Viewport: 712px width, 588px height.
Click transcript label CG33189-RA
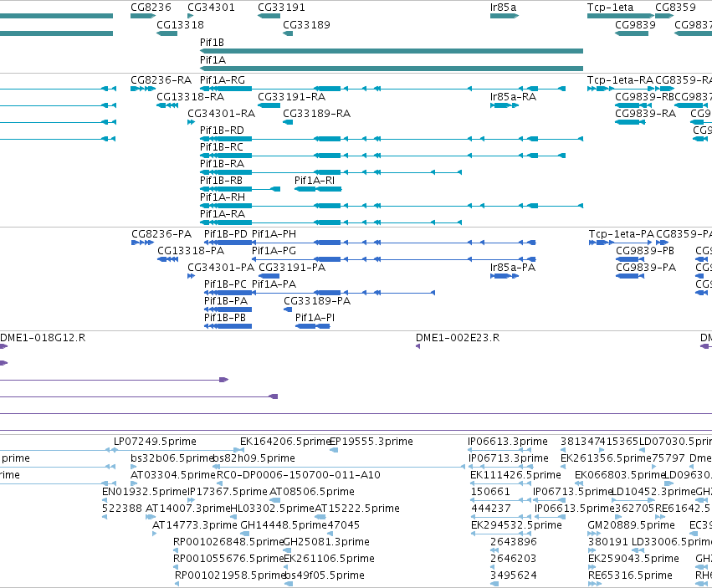[x=316, y=114]
